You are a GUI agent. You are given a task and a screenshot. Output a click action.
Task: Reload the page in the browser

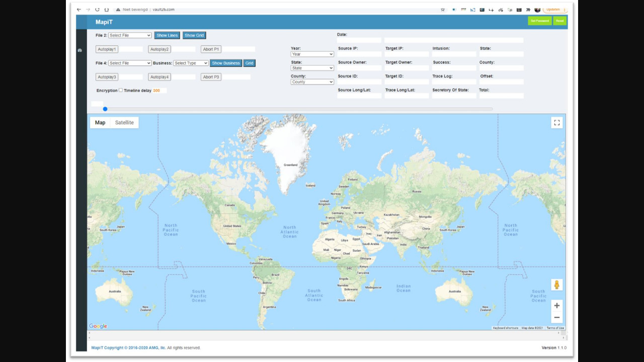97,10
